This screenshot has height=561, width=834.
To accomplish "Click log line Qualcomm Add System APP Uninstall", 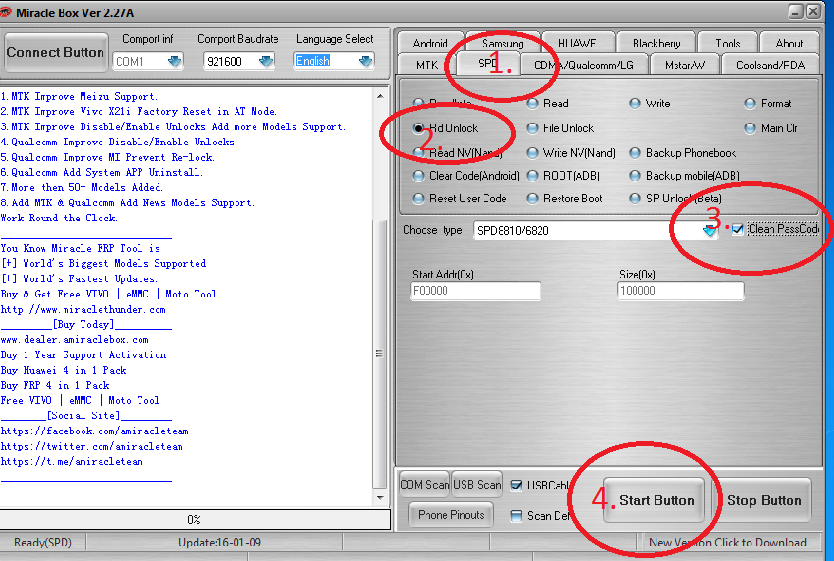I will [x=101, y=172].
